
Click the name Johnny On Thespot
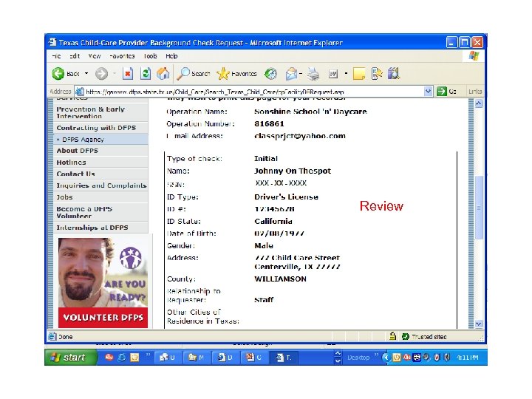(x=293, y=171)
